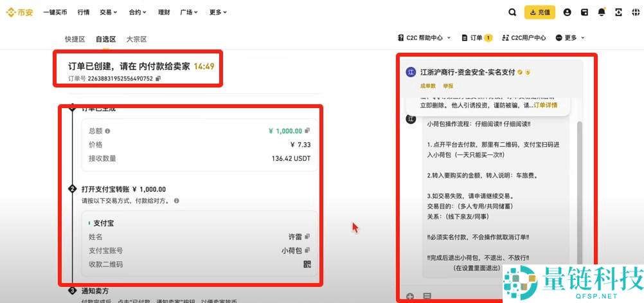644x303 pixels.
Task: Expand the 广场 dropdown menu
Action: click(189, 12)
